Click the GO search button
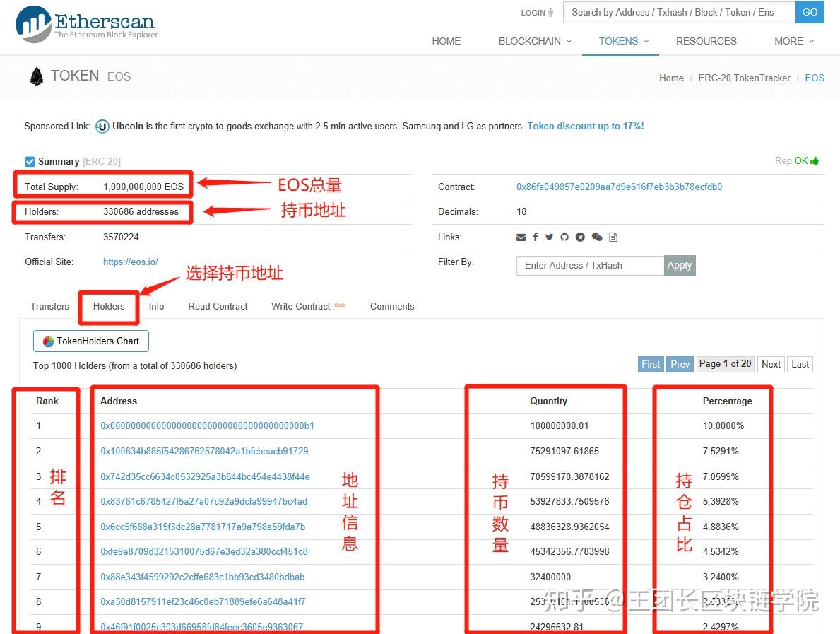Image resolution: width=840 pixels, height=634 pixels. [x=810, y=12]
